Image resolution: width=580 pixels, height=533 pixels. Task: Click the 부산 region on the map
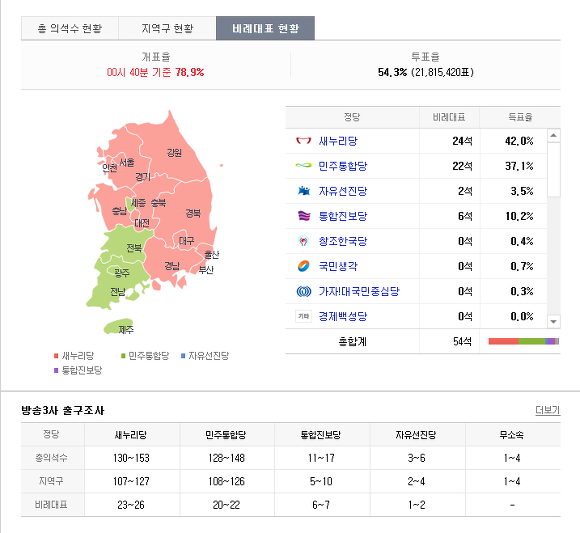pyautogui.click(x=206, y=270)
